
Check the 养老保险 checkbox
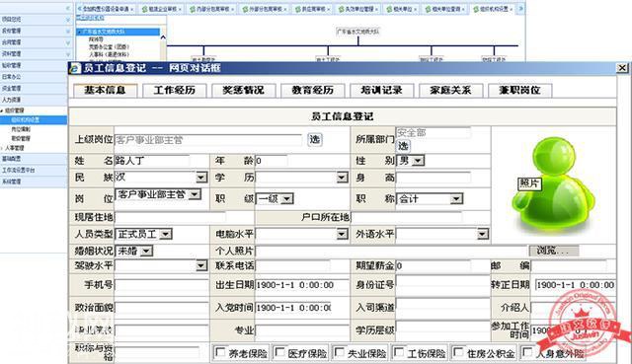[220, 352]
